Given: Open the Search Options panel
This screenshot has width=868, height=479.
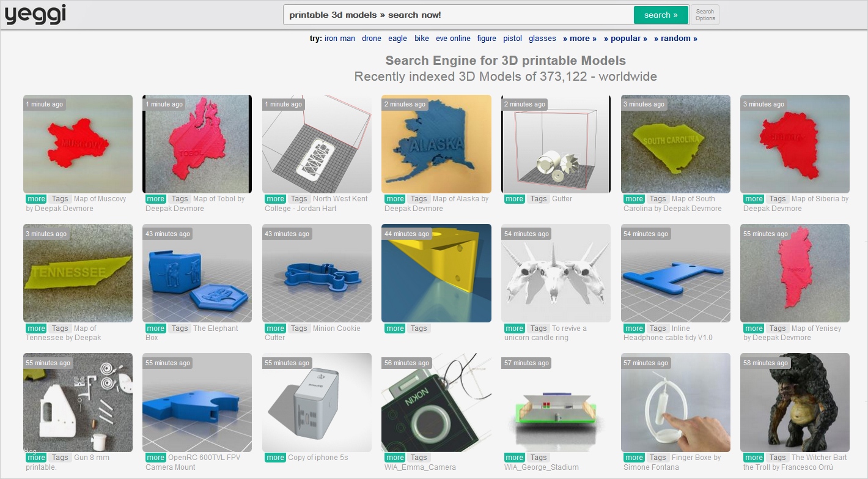Looking at the screenshot, I should [x=705, y=13].
